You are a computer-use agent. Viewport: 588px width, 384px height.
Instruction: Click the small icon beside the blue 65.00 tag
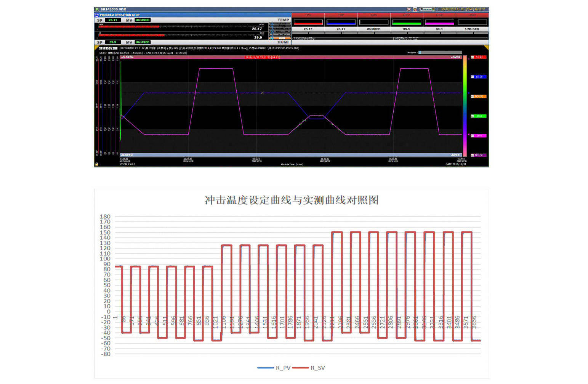[x=473, y=77]
